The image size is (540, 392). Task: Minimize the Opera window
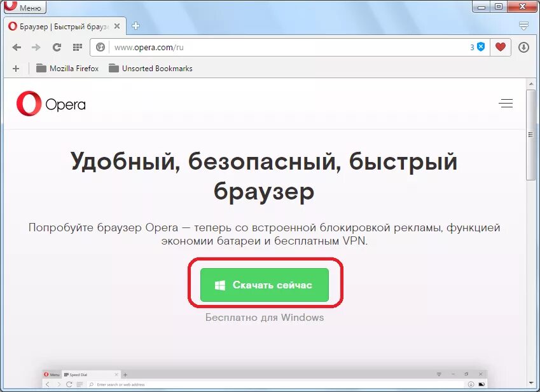pos(481,6)
